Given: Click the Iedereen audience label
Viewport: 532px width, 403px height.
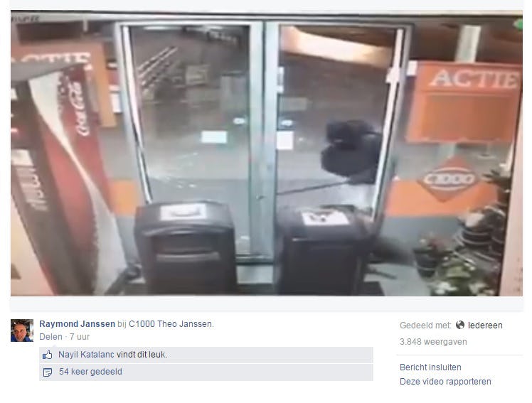Looking at the screenshot, I should 485,326.
